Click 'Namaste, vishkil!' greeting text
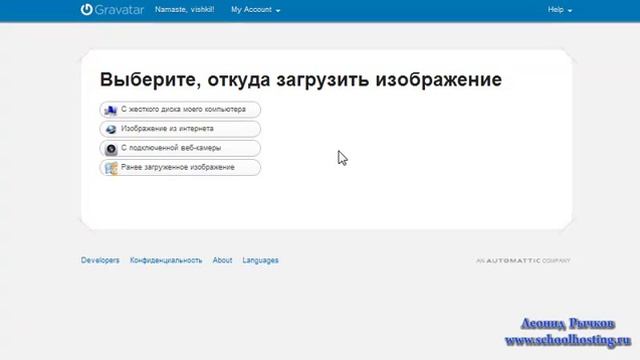The width and height of the screenshot is (640, 360). (184, 9)
